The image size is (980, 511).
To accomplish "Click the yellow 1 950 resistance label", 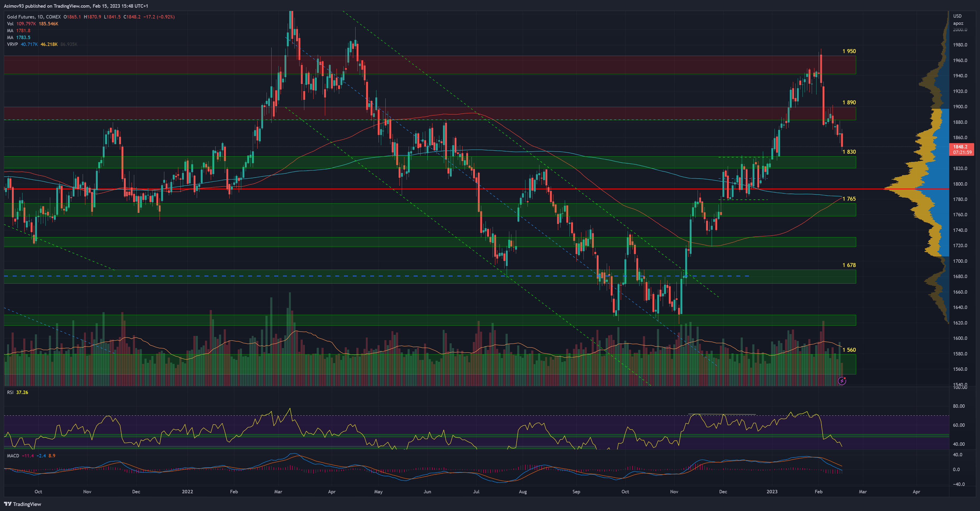I will [849, 51].
